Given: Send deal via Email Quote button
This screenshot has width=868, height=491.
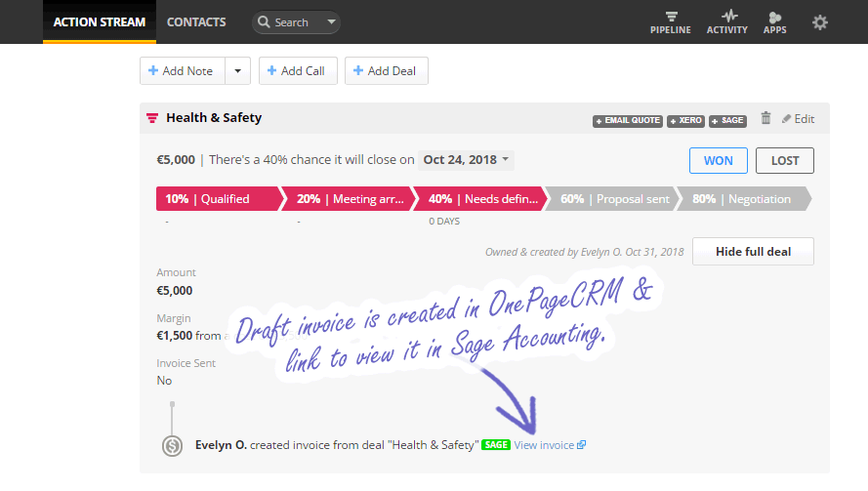Looking at the screenshot, I should pos(628,121).
